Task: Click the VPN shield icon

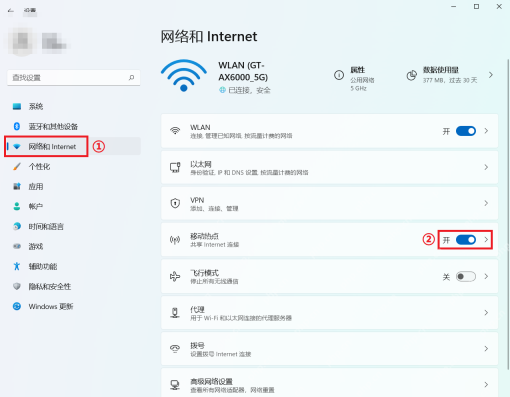Action: click(x=175, y=203)
